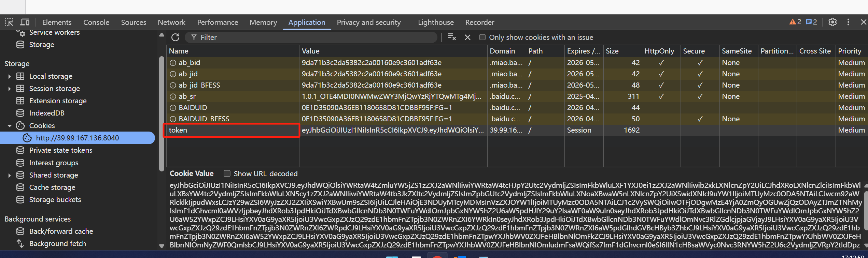868x258 pixels.
Task: Open the Recorder tab
Action: [x=480, y=22]
